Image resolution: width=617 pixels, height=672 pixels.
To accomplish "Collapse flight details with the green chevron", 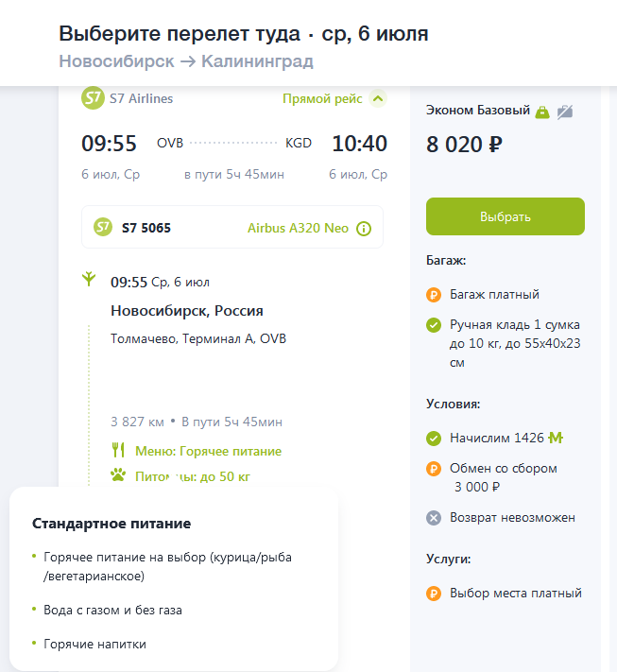I will 378,98.
